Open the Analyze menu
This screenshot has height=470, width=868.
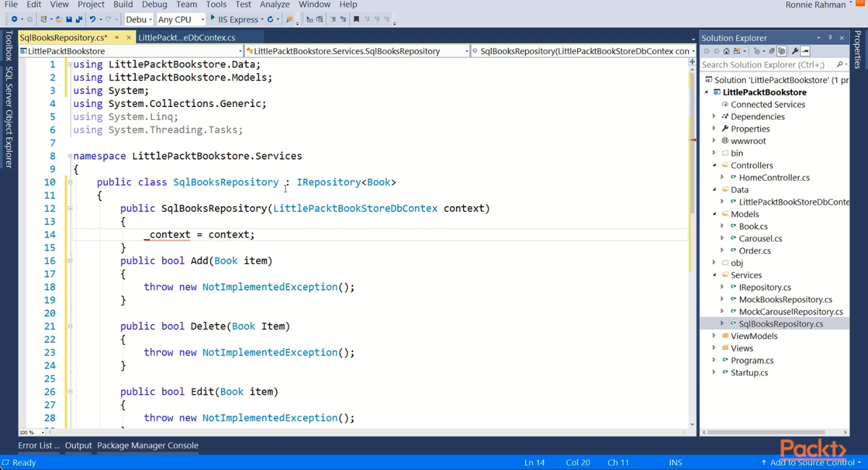click(x=275, y=4)
